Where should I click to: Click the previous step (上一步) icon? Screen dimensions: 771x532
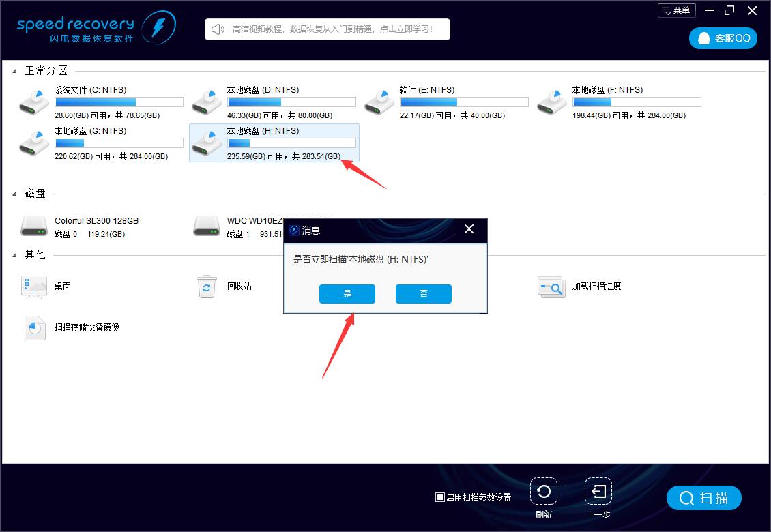point(598,492)
